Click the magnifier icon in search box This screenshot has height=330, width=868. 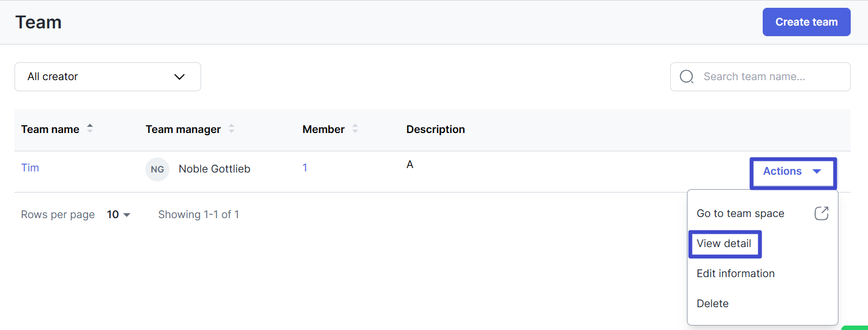coord(687,77)
